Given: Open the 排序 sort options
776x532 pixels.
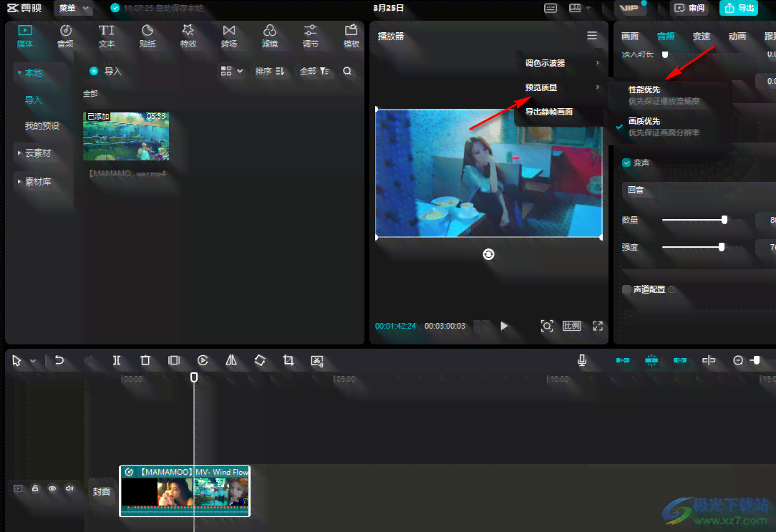Looking at the screenshot, I should 270,72.
